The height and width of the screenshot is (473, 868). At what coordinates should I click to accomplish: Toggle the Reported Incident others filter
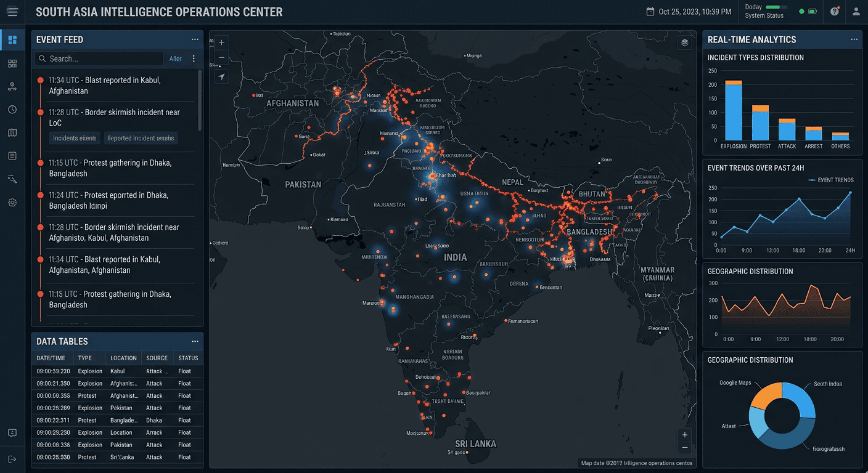coord(141,138)
